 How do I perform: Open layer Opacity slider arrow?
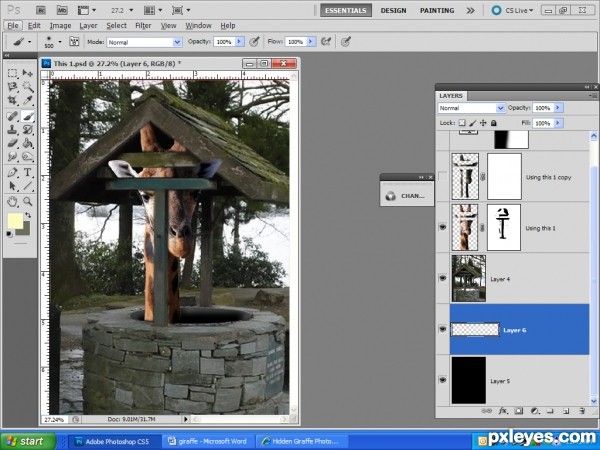tap(558, 108)
